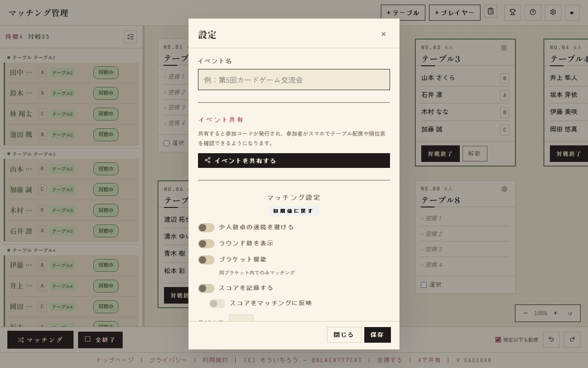Click the undo arrow icon
This screenshot has width=588, height=368.
[551, 339]
